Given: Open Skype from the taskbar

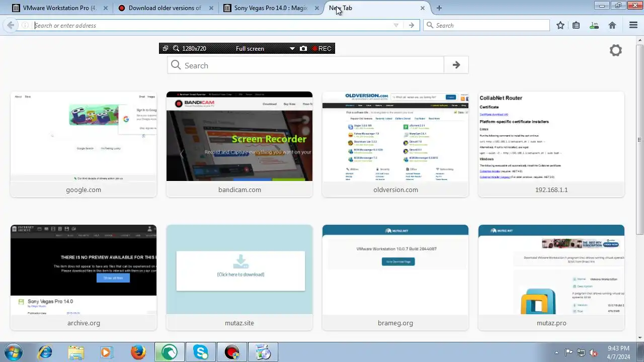Looking at the screenshot, I should click(x=201, y=352).
